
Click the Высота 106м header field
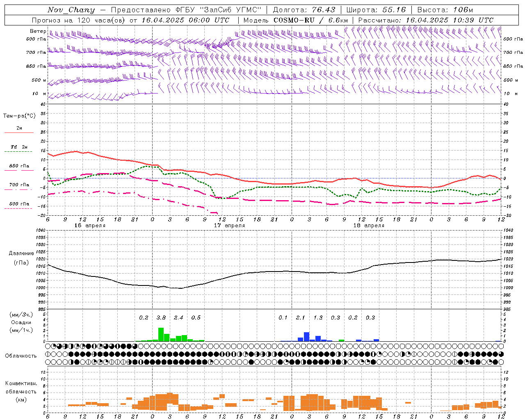pyautogui.click(x=445, y=10)
